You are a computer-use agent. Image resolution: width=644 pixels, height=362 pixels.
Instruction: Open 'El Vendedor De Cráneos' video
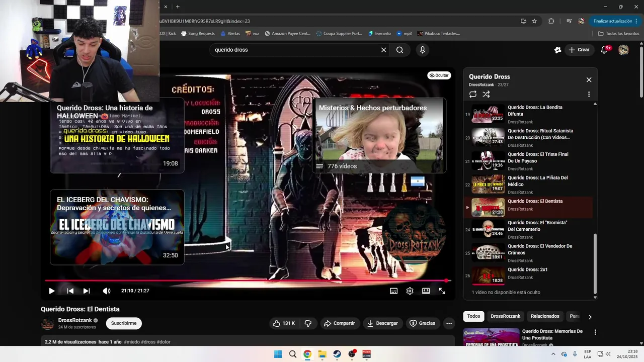click(528, 253)
